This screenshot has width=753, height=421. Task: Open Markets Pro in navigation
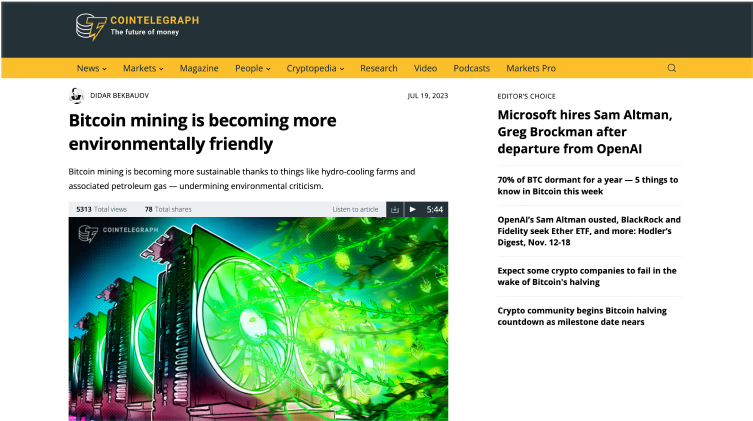coord(531,68)
